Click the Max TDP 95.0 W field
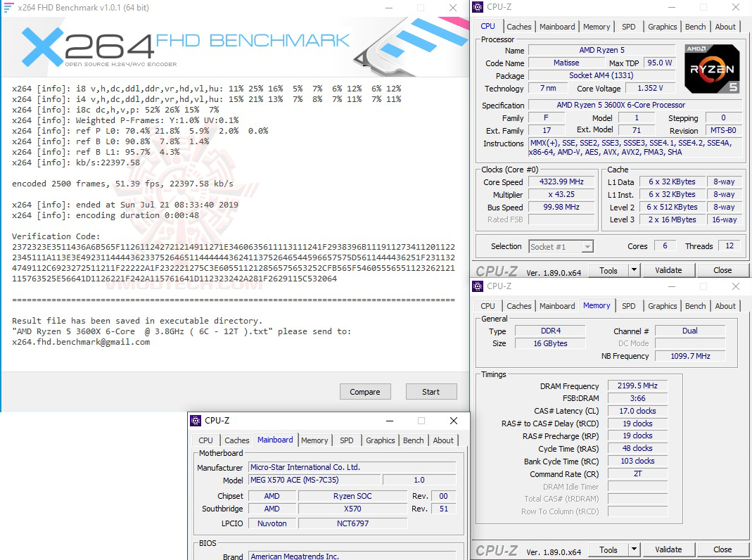Viewport: 752px width, 560px height. coord(659,63)
